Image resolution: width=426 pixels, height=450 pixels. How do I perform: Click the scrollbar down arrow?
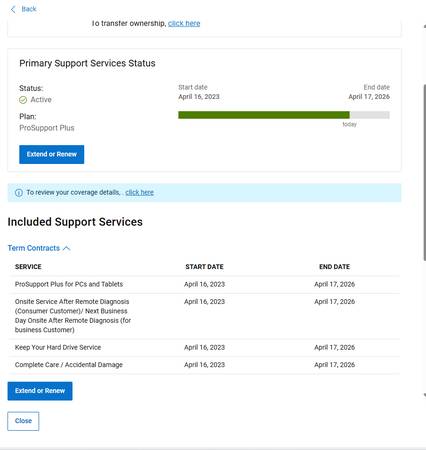424,395
